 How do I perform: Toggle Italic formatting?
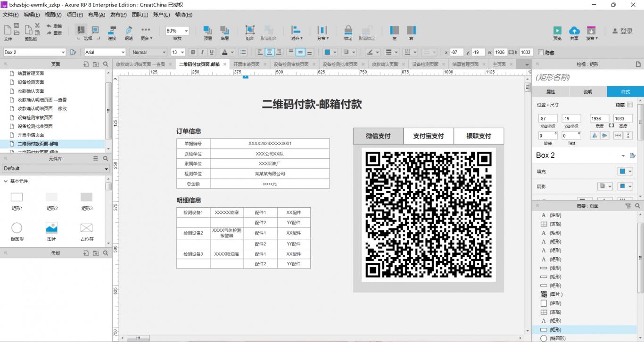202,52
